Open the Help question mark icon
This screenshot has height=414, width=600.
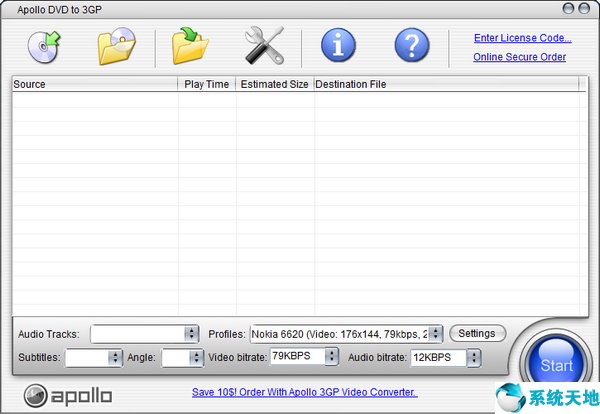point(411,47)
